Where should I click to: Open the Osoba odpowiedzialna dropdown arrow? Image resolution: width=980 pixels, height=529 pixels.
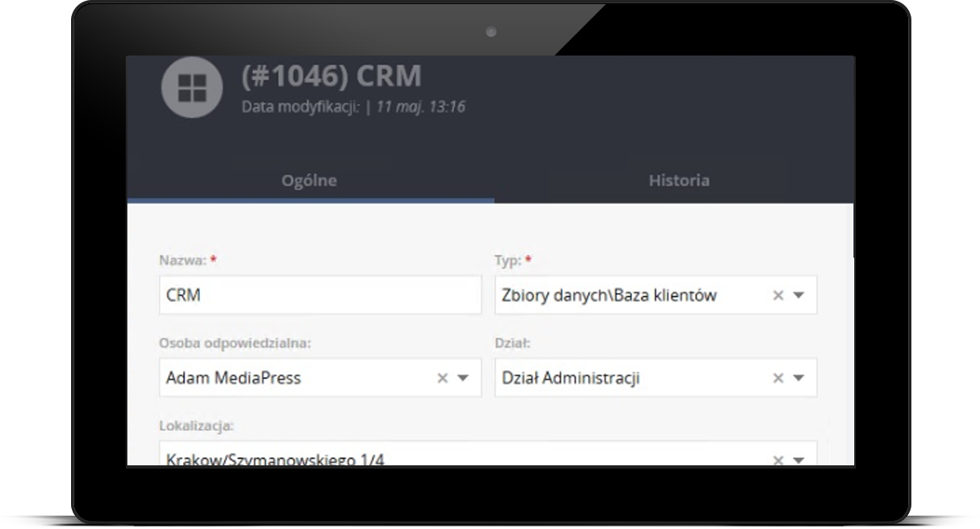463,378
